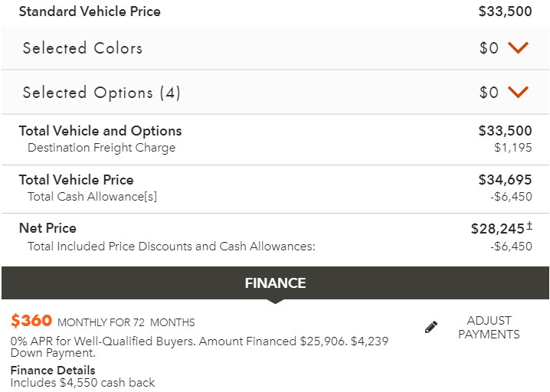The image size is (550, 392).
Task: Open the Selected Options (4) row
Action: click(x=275, y=92)
